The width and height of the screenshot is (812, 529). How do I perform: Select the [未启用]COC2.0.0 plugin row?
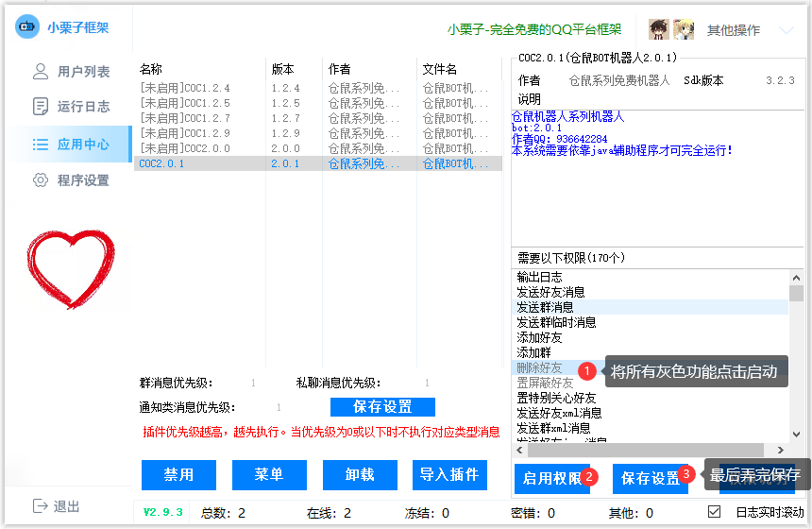(x=318, y=148)
